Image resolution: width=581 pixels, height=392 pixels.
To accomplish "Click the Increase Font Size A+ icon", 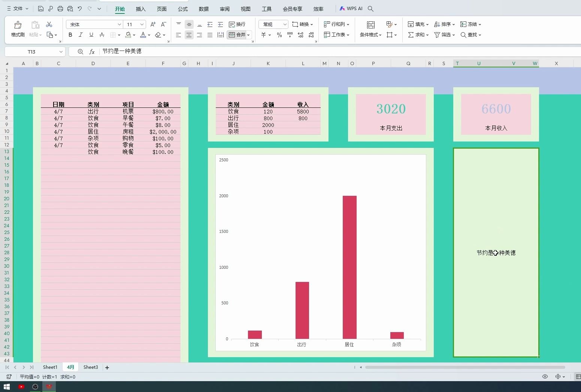I will pyautogui.click(x=153, y=24).
